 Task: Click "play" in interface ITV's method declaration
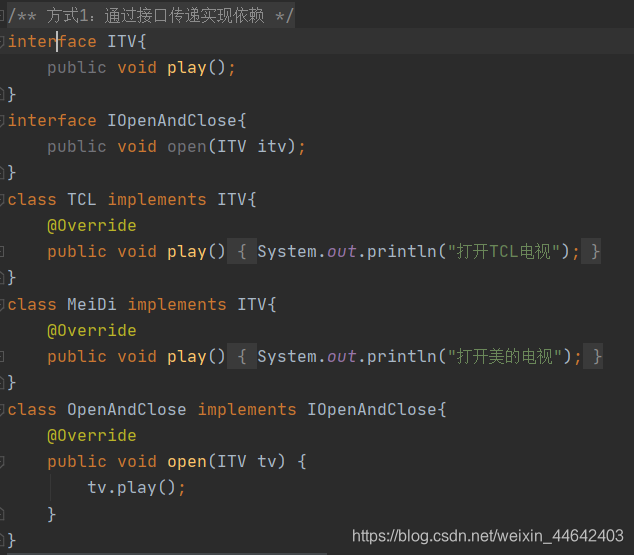pos(187,68)
